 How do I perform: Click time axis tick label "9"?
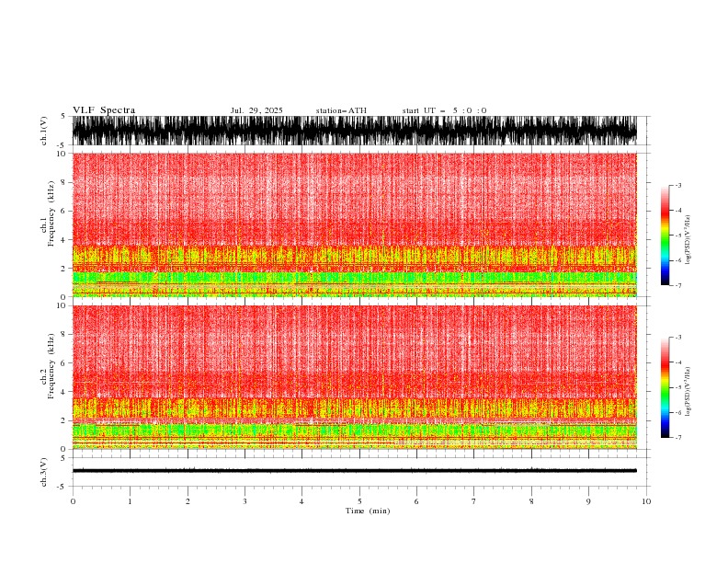pos(588,501)
